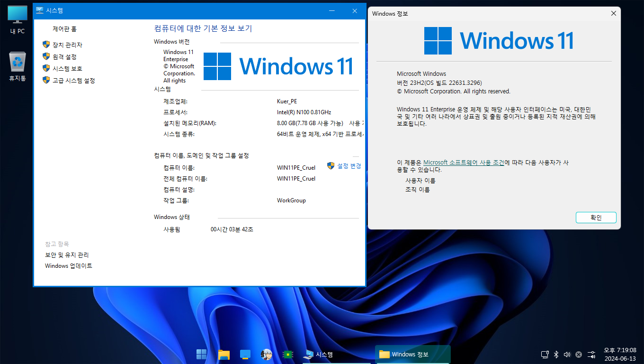Select the 휴지통 Recycle Bin icon
Image resolution: width=644 pixels, height=364 pixels.
point(18,67)
